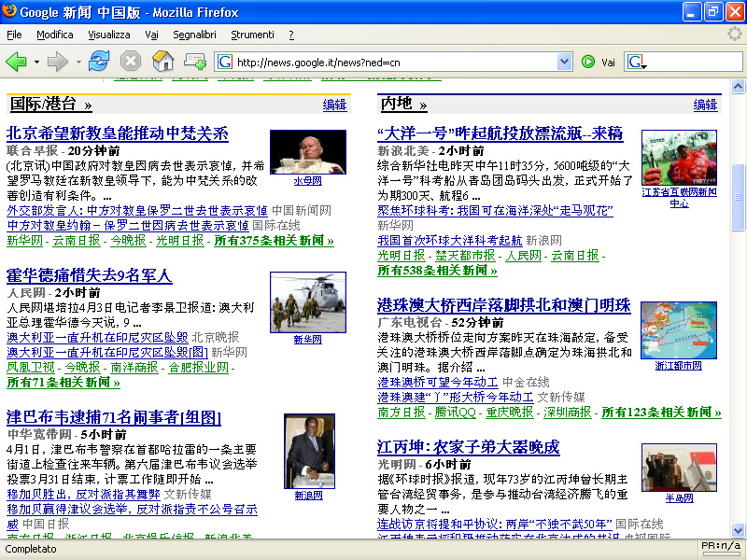Image resolution: width=747 pixels, height=560 pixels.
Task: Open the Vai menu
Action: click(151, 35)
